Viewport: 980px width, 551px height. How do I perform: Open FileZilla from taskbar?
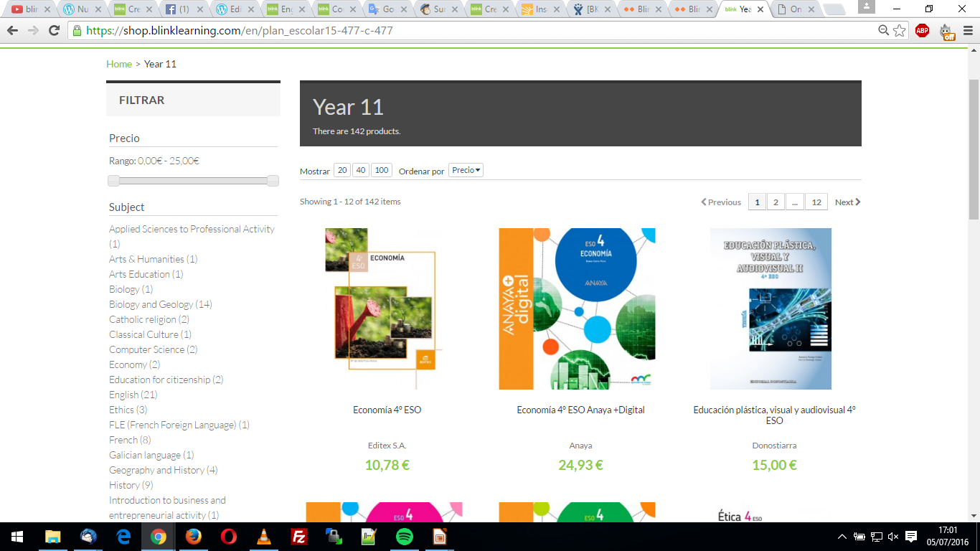click(299, 537)
